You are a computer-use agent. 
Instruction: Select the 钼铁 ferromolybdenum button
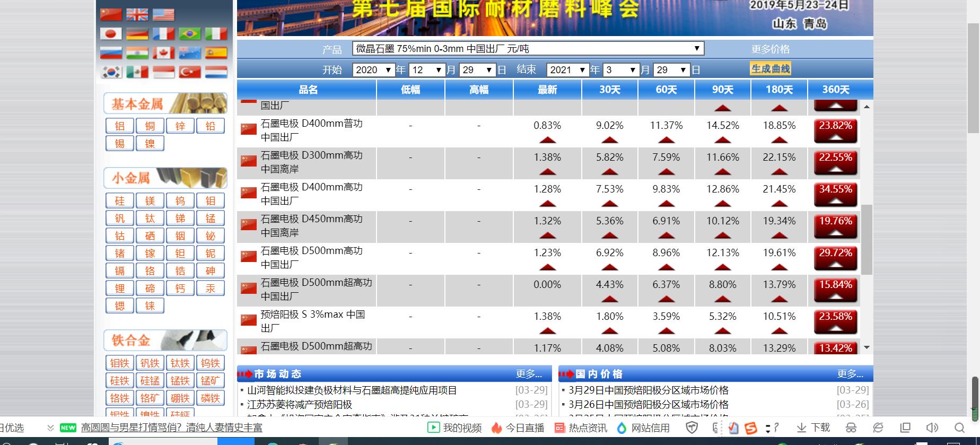coord(120,363)
